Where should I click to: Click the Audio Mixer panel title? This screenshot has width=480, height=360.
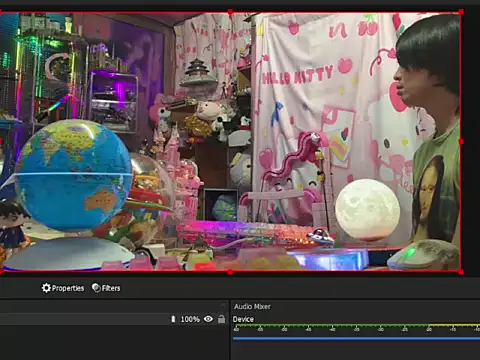pos(252,306)
